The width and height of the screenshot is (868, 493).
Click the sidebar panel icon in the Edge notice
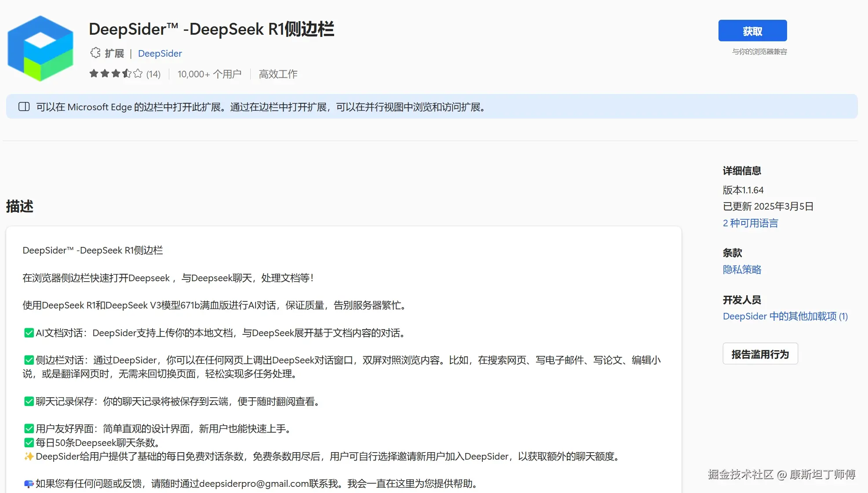click(x=24, y=106)
